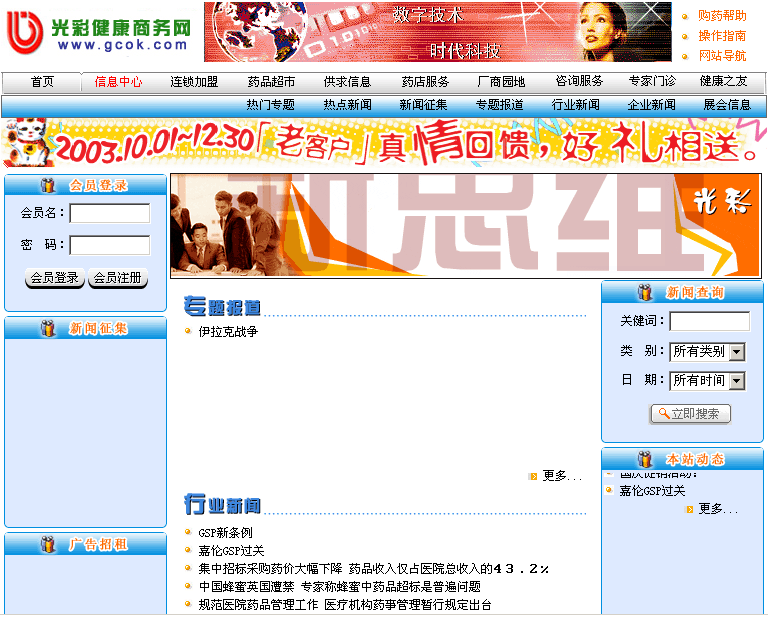The height and width of the screenshot is (619, 768).
Task: Select 热点新闻 in the submenu bar
Action: pyautogui.click(x=347, y=105)
